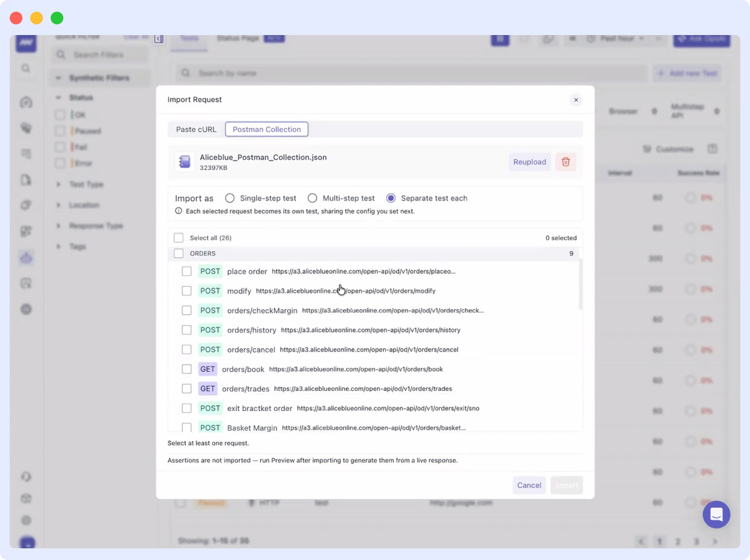Select the Separate test each radio option
Viewport: 750px width, 560px height.
coord(391,198)
